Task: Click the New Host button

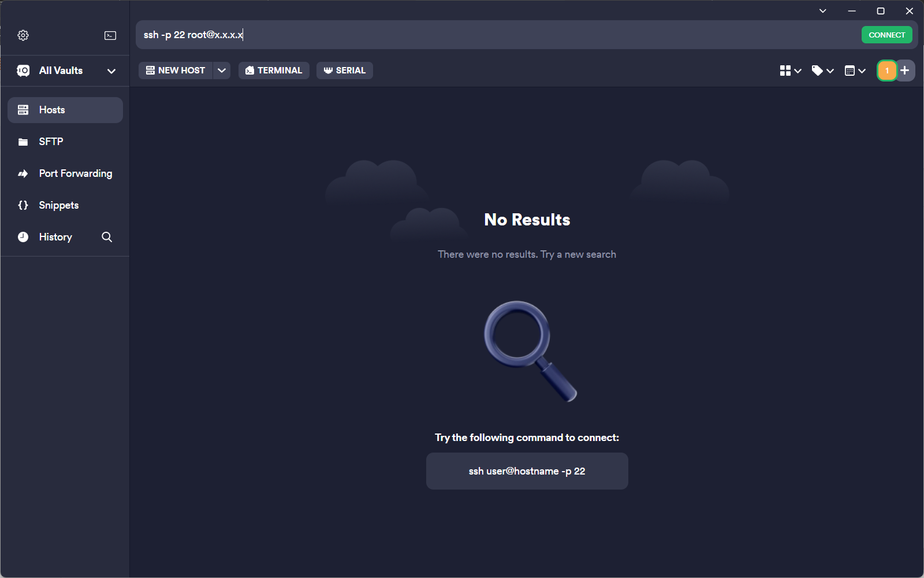Action: [176, 71]
